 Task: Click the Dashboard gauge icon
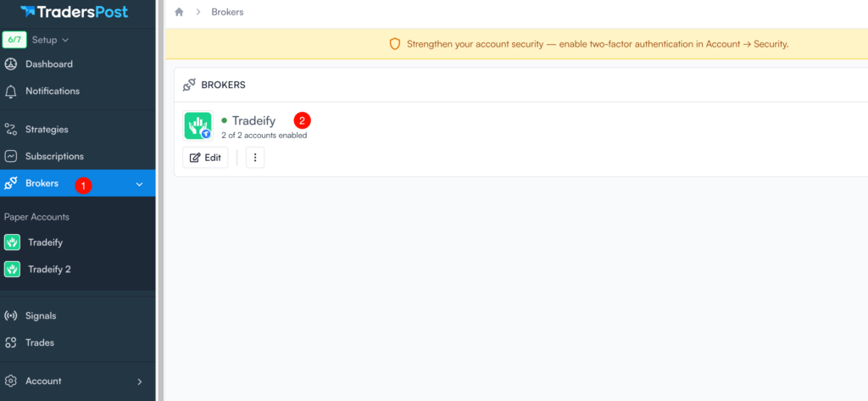11,64
